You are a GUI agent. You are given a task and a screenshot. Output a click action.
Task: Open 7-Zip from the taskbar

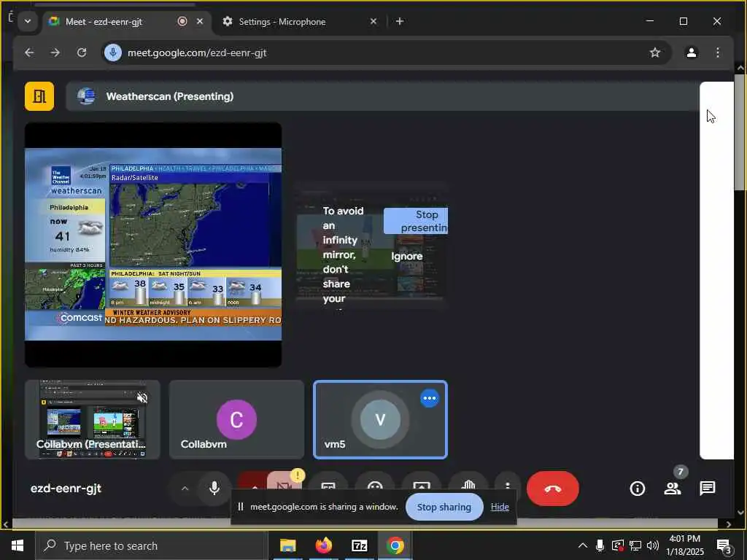[359, 545]
